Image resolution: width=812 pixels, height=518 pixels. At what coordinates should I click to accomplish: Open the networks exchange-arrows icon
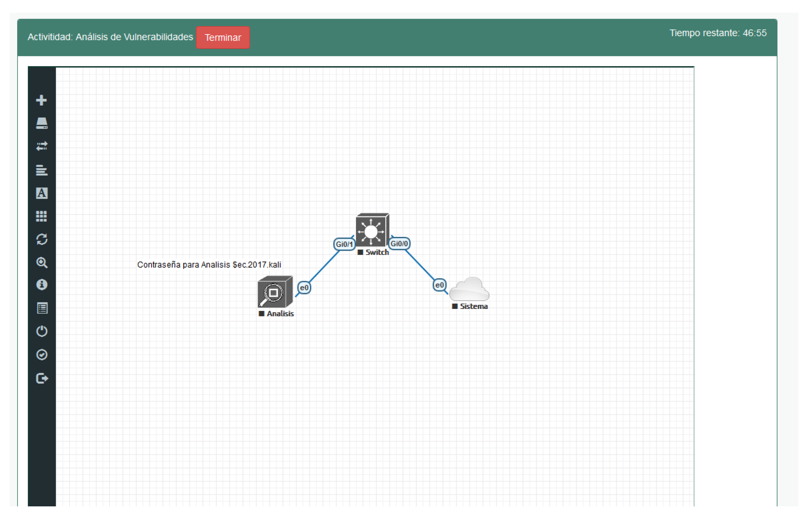pos(41,146)
